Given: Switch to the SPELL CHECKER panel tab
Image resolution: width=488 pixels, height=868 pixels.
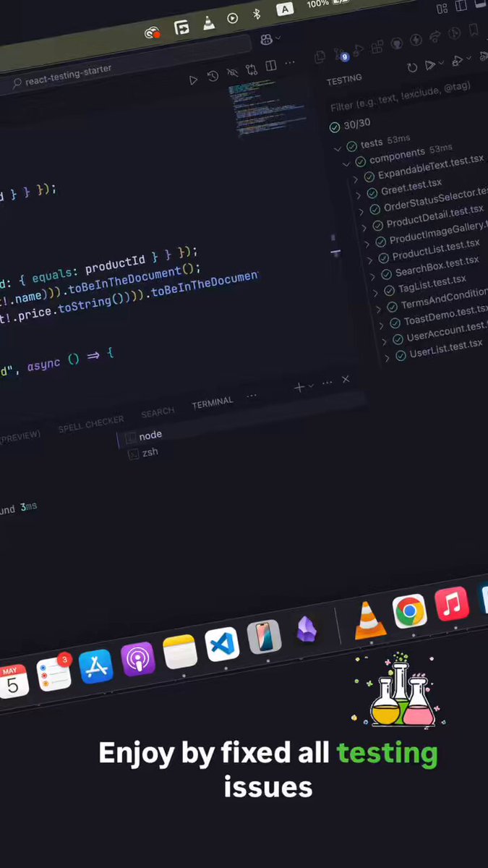Looking at the screenshot, I should coord(90,424).
